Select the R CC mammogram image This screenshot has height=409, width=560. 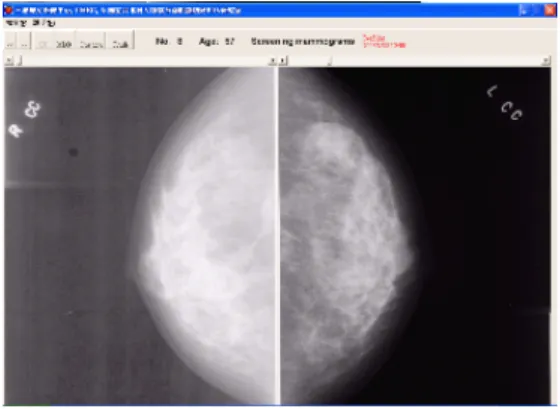(140, 236)
